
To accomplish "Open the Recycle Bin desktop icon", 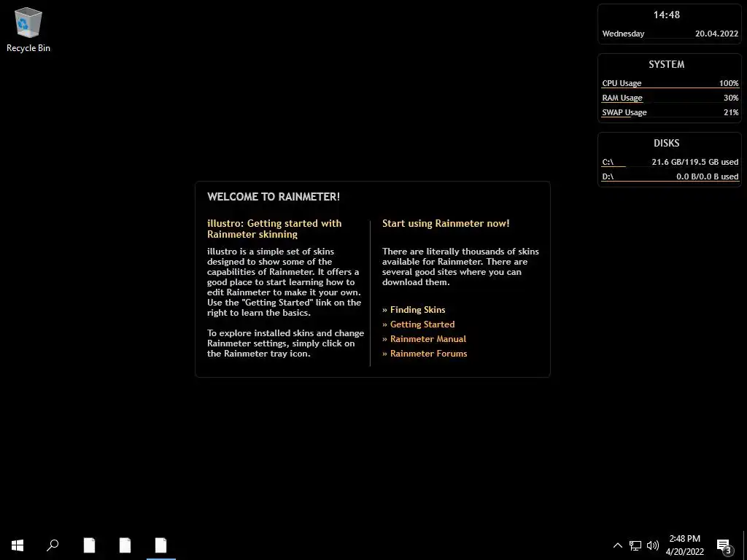I will [x=28, y=29].
